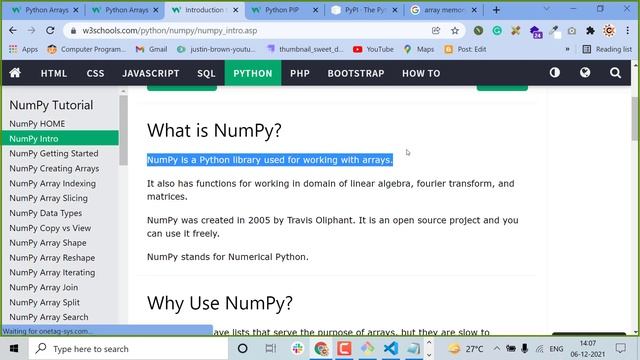Go to W3Schools home icon

[x=15, y=73]
